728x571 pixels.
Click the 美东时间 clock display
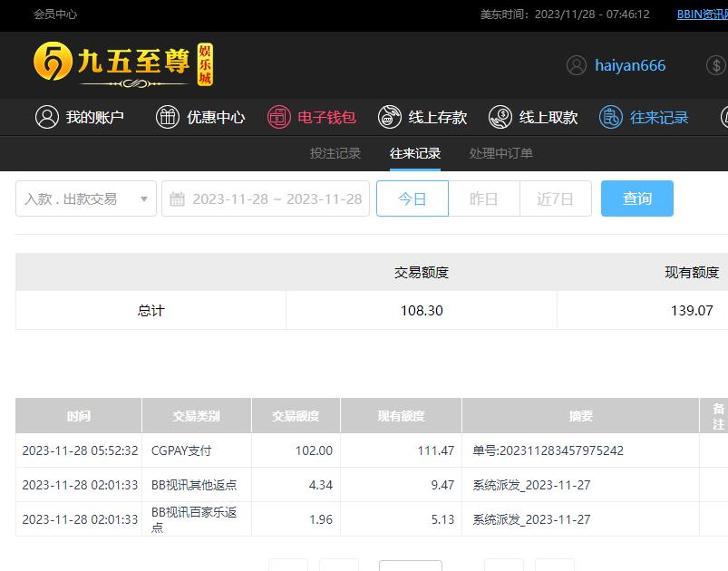tap(565, 15)
